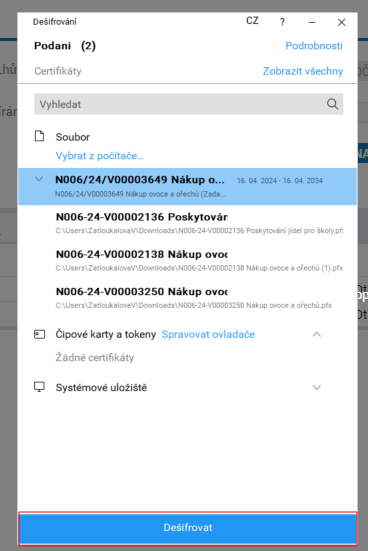
Task: Click Zobrazit všechny link
Action: [x=303, y=71]
